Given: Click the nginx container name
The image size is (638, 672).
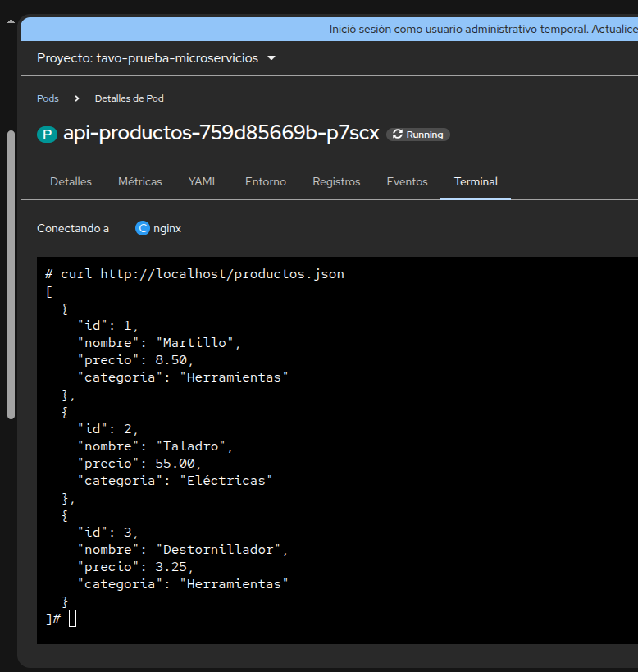Looking at the screenshot, I should click(167, 229).
